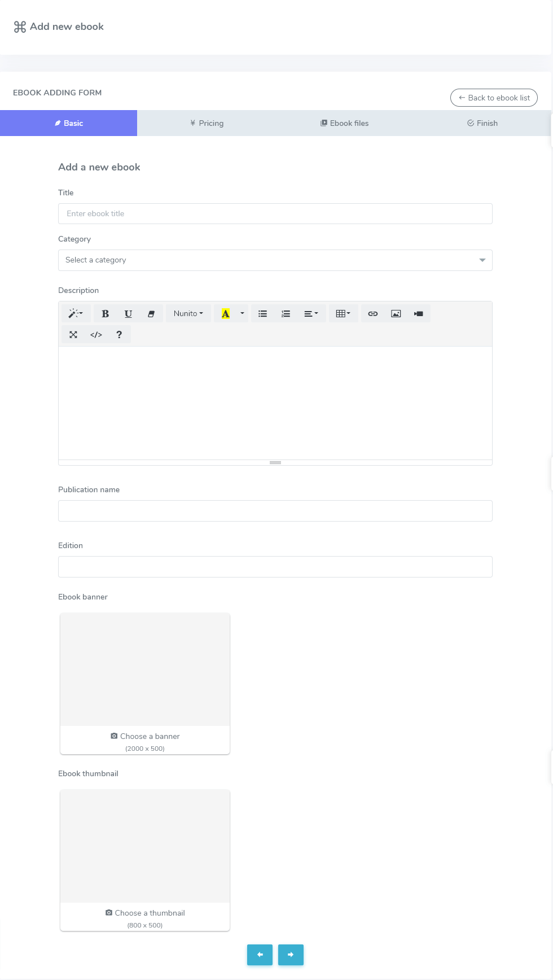
Task: Expand the magic wand style dropdown
Action: click(76, 314)
